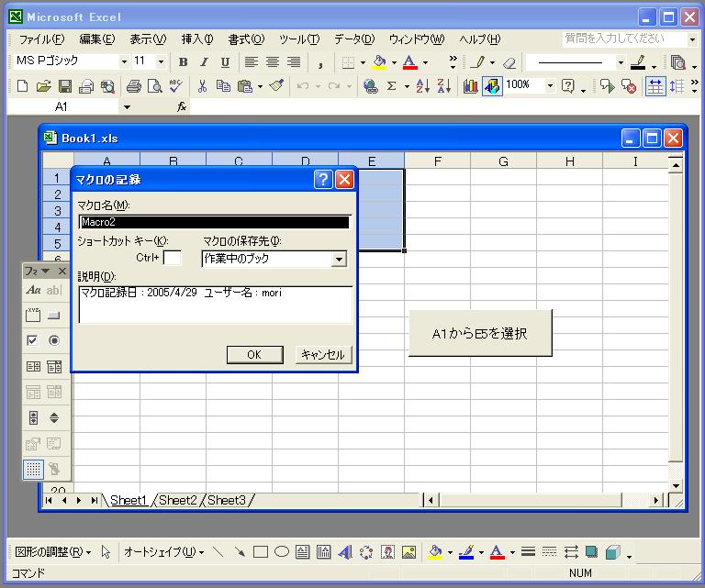
Task: Click the fill color bucket on formatting toolbar
Action: [379, 62]
